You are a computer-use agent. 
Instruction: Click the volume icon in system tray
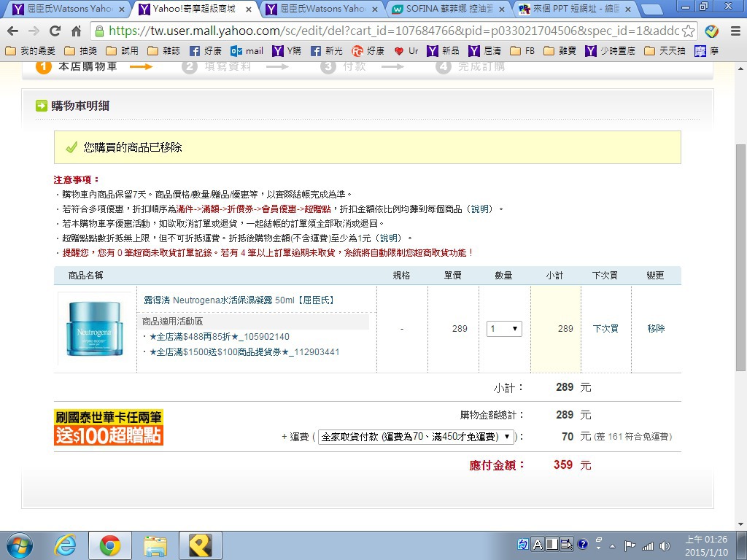pos(665,545)
